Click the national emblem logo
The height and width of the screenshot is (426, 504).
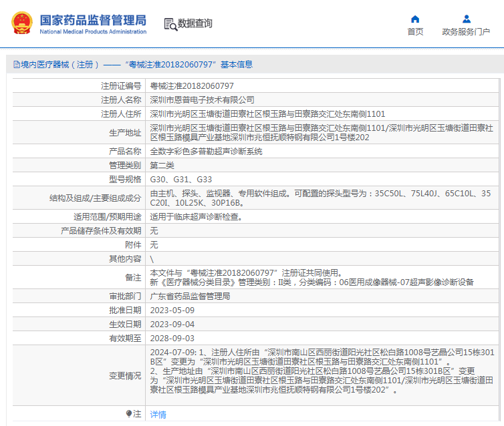[x=22, y=23]
